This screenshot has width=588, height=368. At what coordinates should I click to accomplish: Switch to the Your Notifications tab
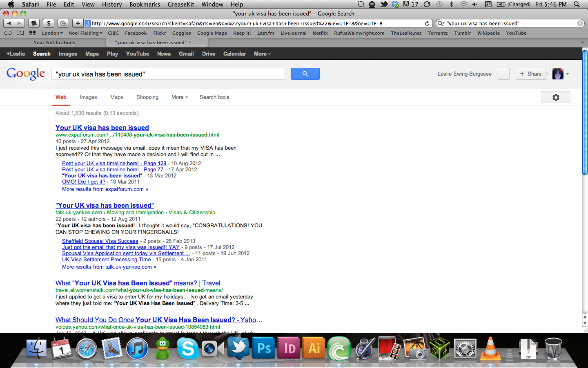54,43
